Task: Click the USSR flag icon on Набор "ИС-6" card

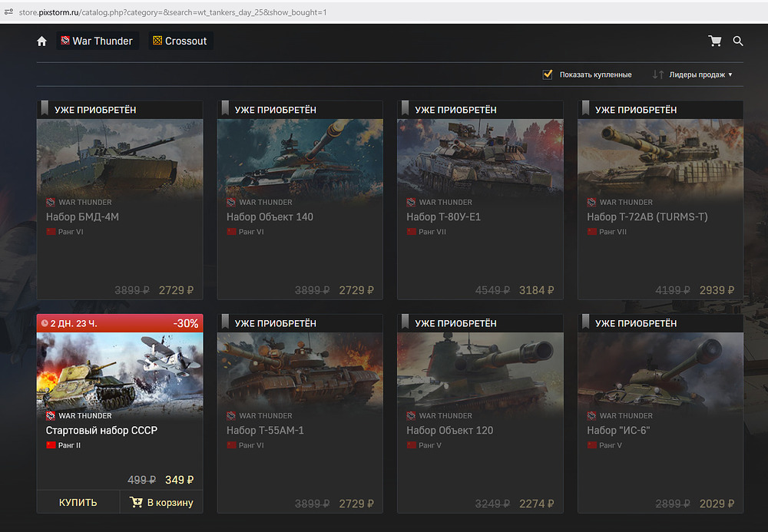Action: click(592, 445)
